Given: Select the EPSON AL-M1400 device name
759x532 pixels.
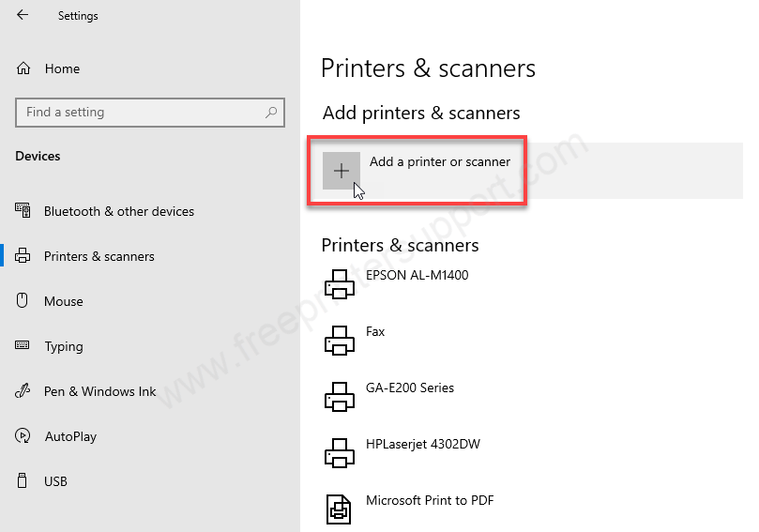Looking at the screenshot, I should (417, 275).
